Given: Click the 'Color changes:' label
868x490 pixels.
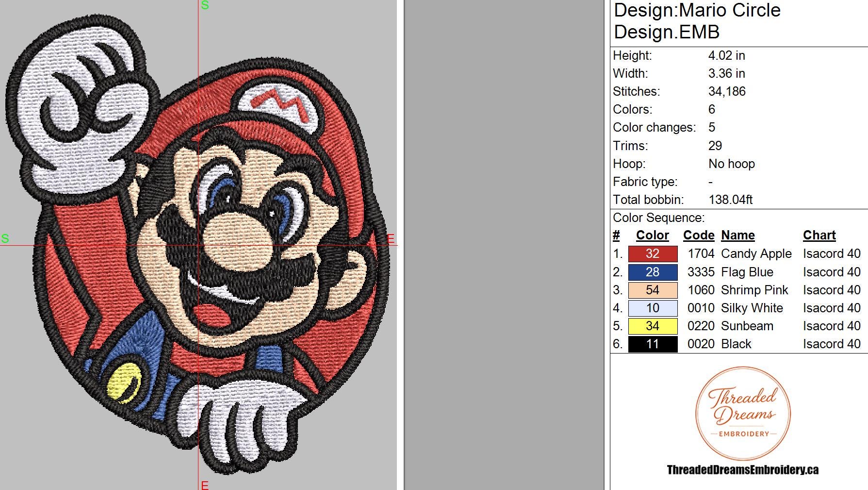Looking at the screenshot, I should [x=654, y=128].
